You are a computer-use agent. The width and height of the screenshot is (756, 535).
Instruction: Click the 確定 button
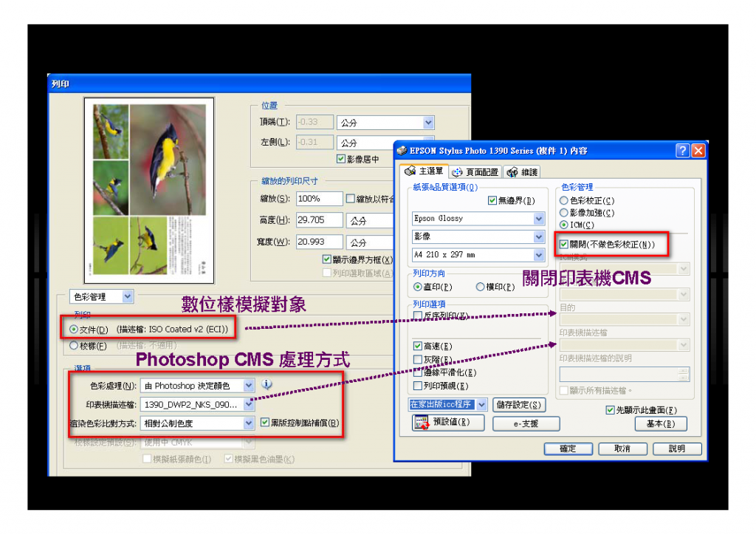click(568, 449)
